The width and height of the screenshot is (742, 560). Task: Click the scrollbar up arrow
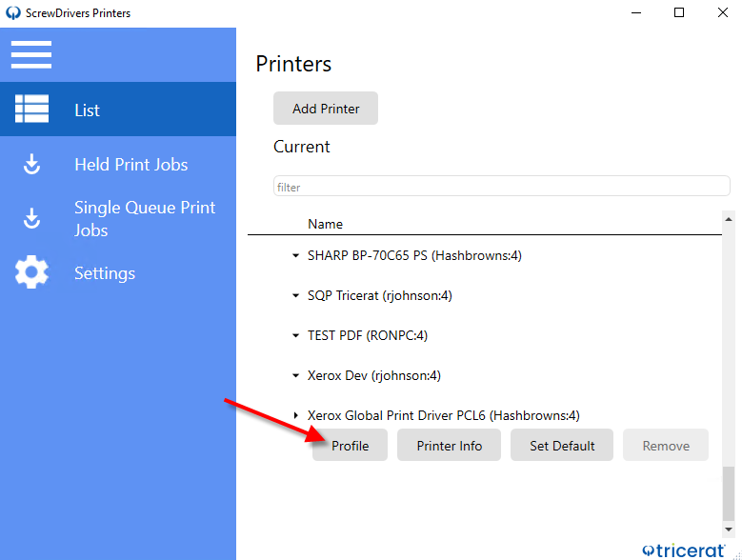tap(729, 218)
